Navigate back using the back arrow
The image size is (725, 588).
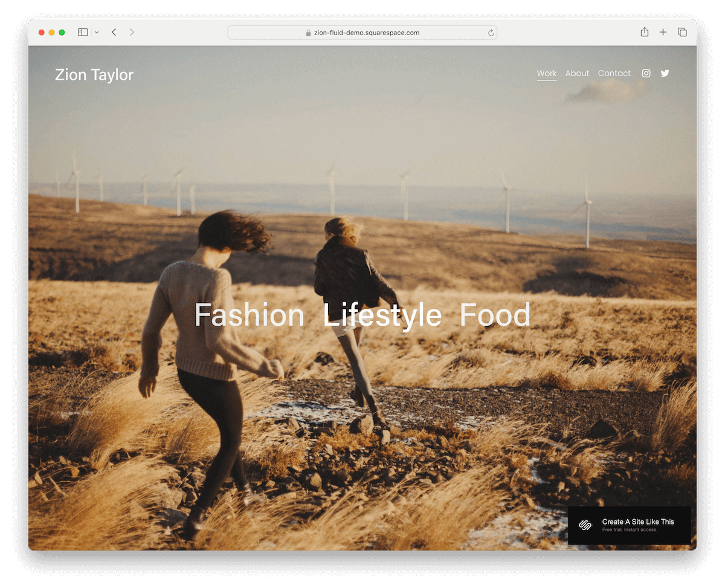(x=114, y=32)
